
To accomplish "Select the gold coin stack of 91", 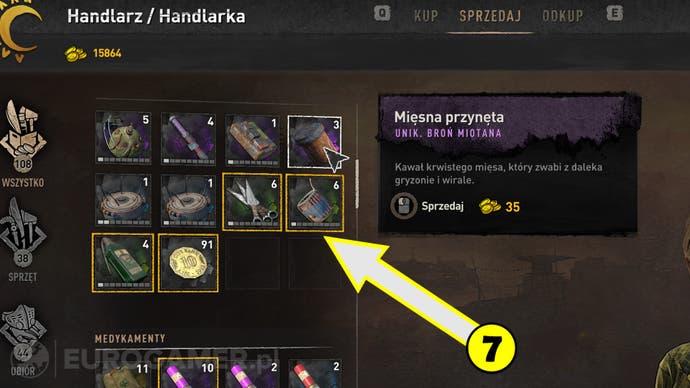I will (188, 263).
